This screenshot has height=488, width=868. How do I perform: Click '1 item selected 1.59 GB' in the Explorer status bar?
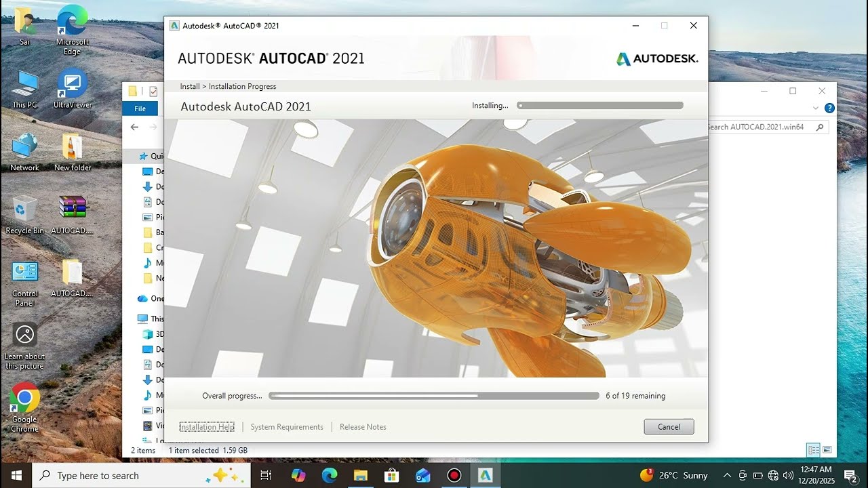208,450
